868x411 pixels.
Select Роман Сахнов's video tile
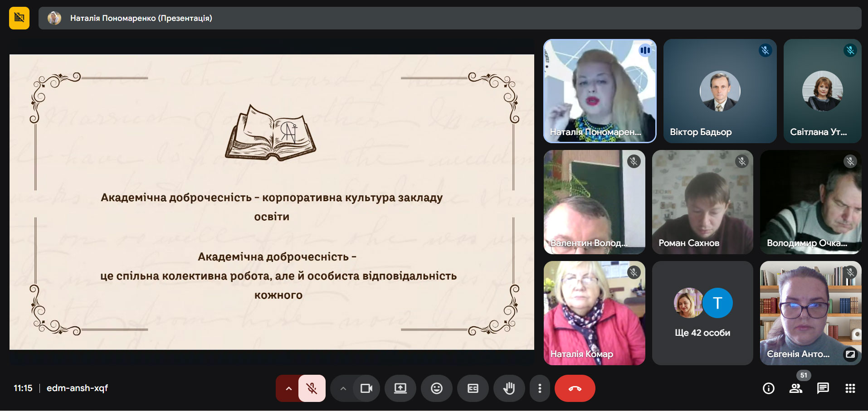pyautogui.click(x=702, y=202)
